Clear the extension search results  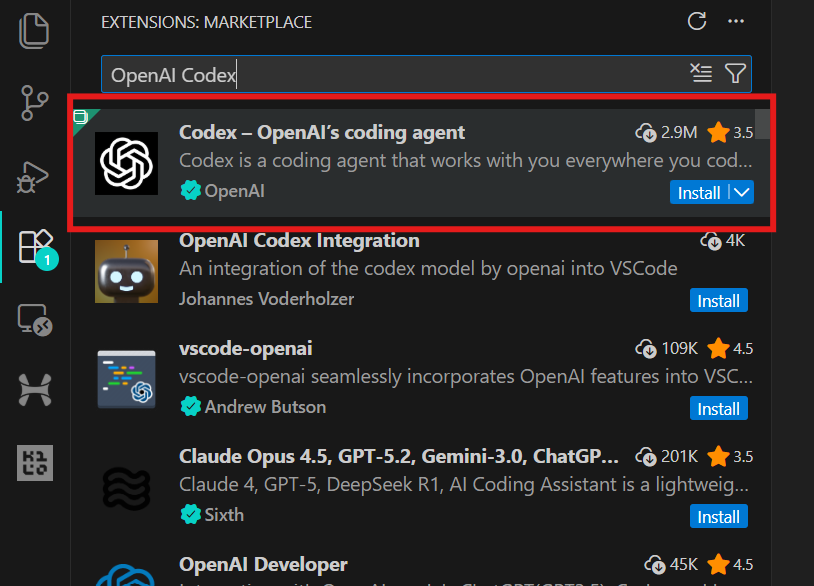[x=700, y=73]
